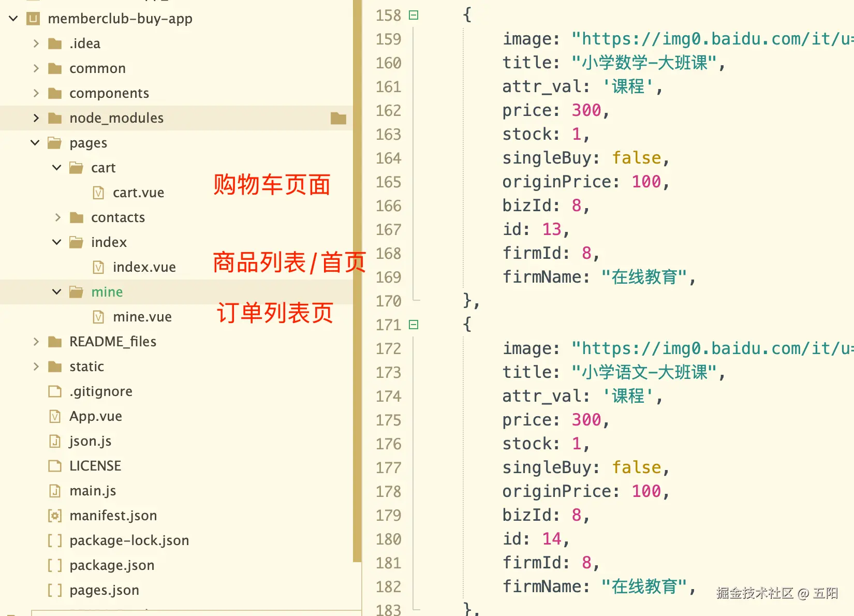Collapse the index folder chevron

[57, 242]
